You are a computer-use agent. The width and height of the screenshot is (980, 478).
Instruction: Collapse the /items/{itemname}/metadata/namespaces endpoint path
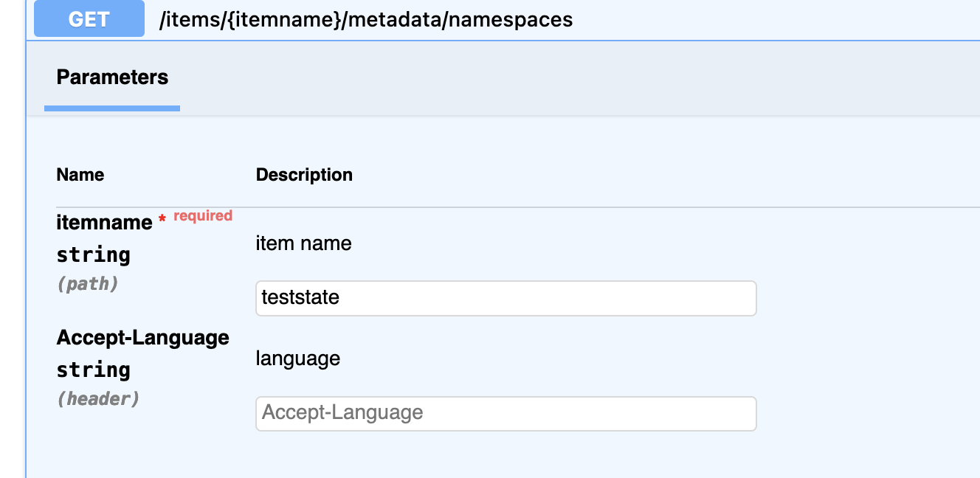tap(366, 19)
